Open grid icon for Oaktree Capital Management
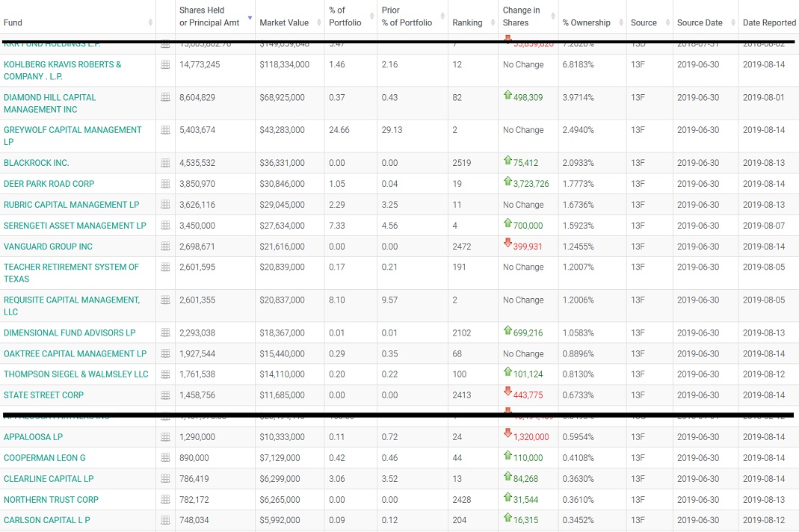 [x=165, y=353]
